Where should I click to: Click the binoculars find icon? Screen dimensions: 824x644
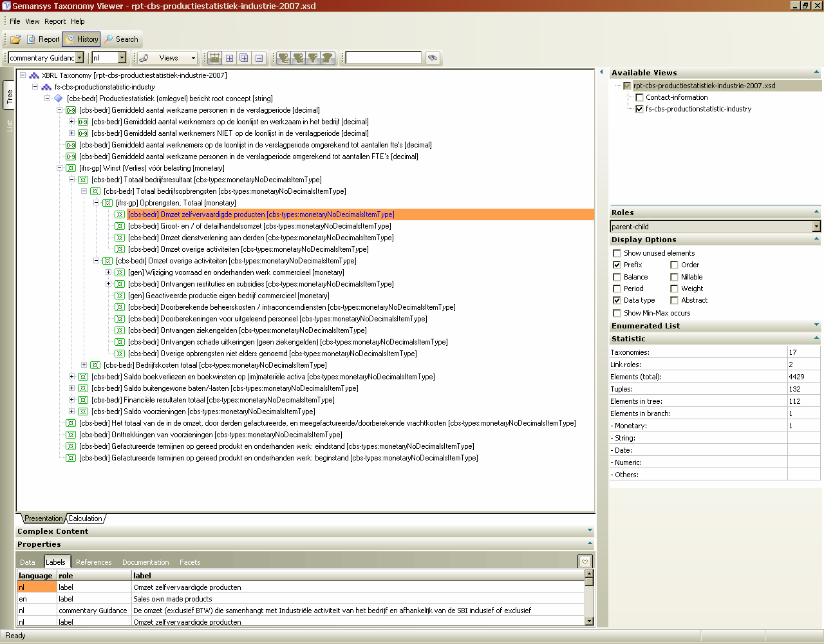433,58
